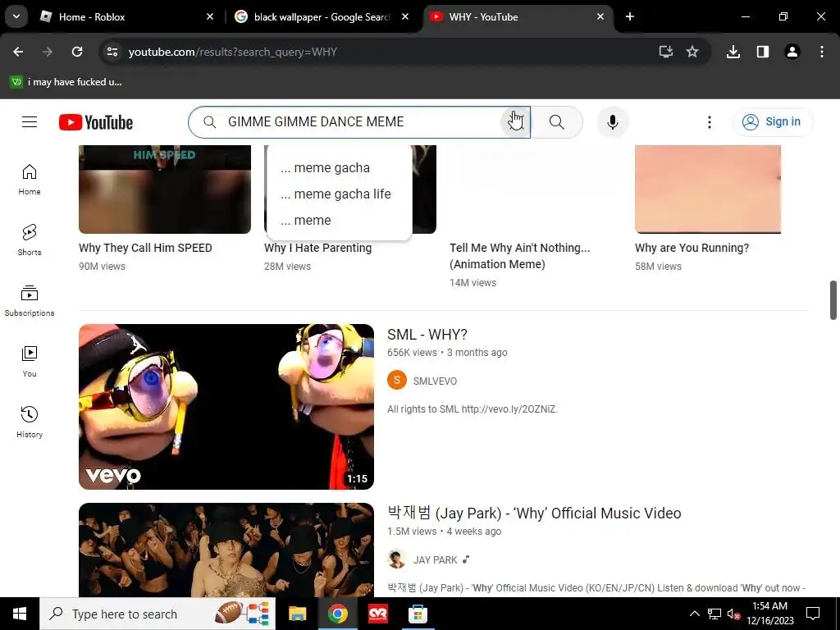Close the Home - Roblox tab
This screenshot has width=840, height=630.
210,16
